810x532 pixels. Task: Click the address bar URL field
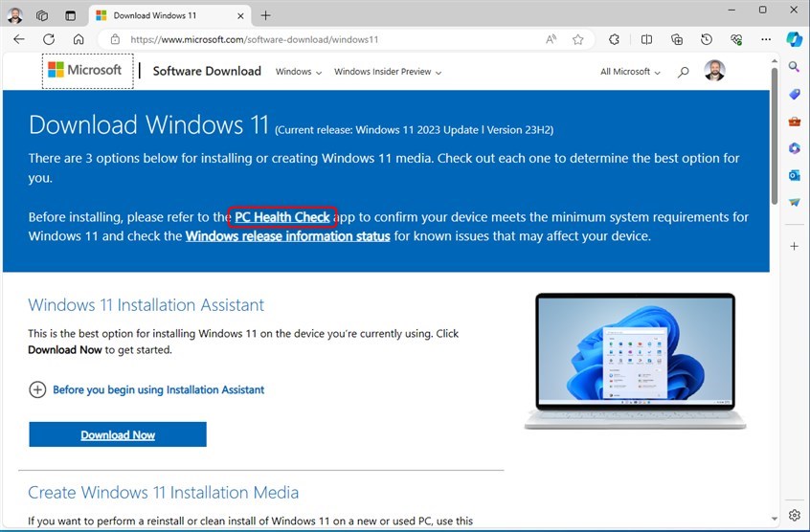[330, 39]
